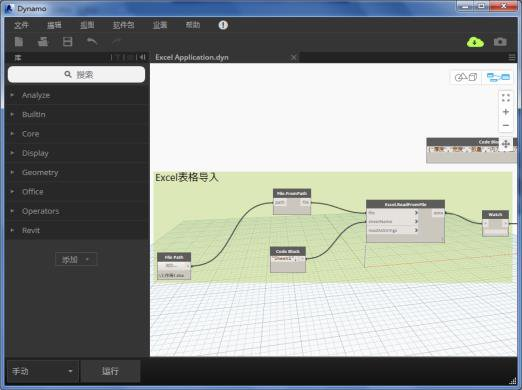Image resolution: width=522 pixels, height=390 pixels.
Task: Open the 设置 menu
Action: 160,25
